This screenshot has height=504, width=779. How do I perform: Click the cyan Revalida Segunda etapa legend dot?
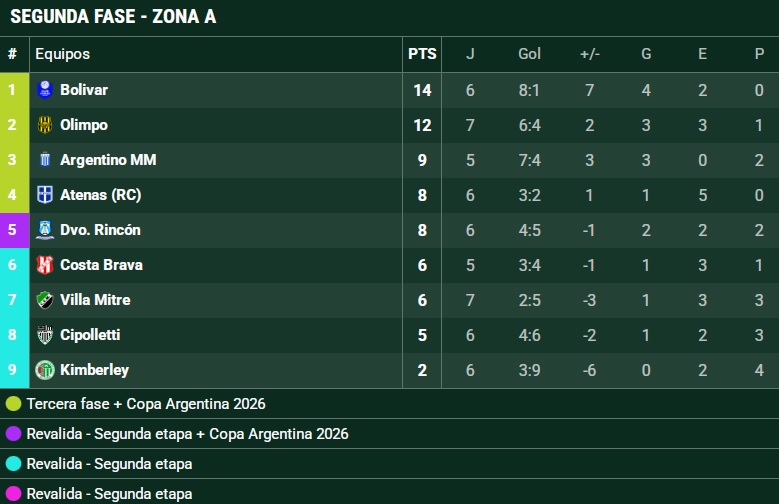pyautogui.click(x=13, y=463)
